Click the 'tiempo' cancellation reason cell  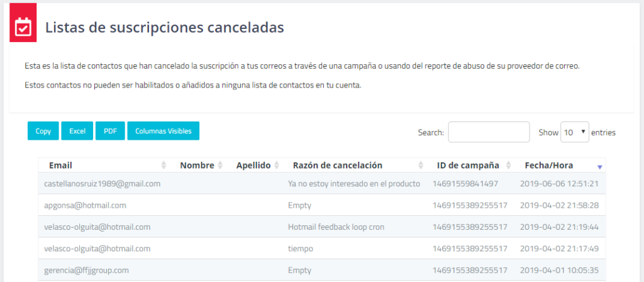(300, 249)
